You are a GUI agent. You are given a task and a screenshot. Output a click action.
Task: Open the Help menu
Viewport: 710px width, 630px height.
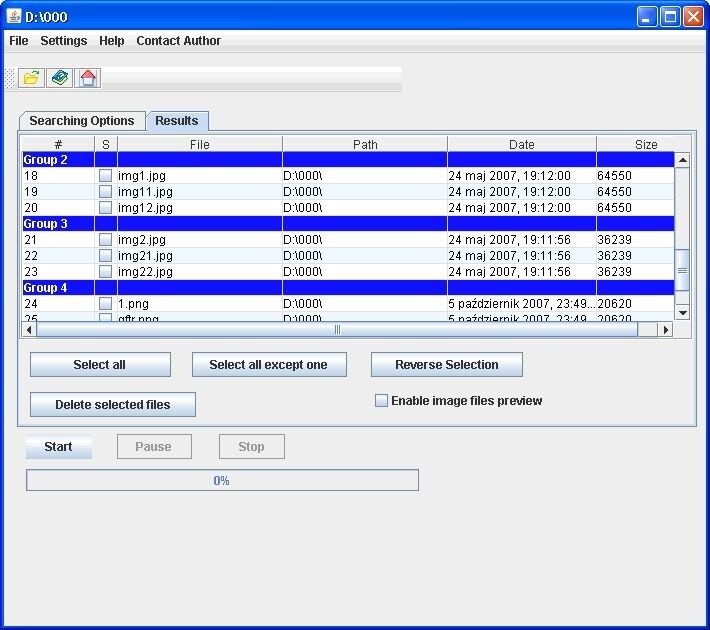coord(111,41)
